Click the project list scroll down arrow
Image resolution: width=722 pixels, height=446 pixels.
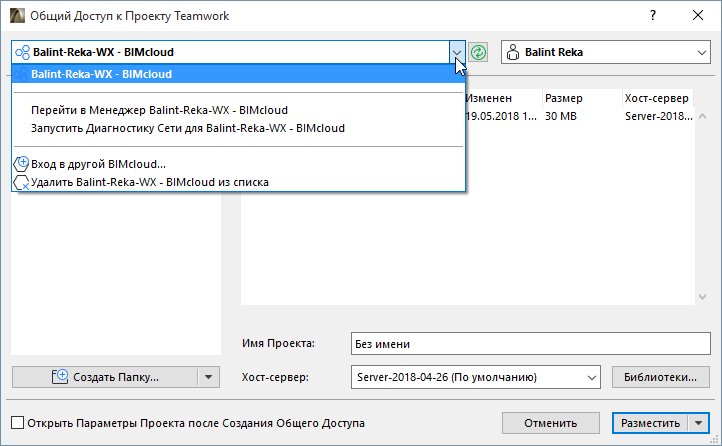pyautogui.click(x=703, y=297)
